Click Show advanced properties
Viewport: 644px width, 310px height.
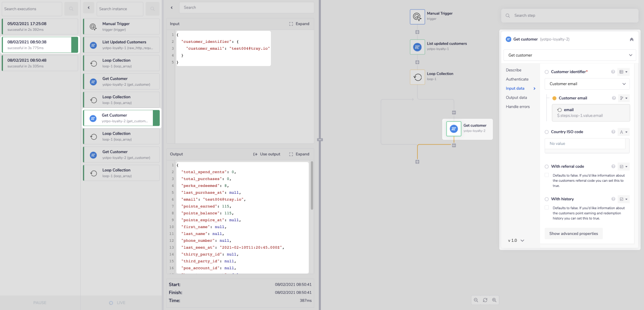click(573, 233)
